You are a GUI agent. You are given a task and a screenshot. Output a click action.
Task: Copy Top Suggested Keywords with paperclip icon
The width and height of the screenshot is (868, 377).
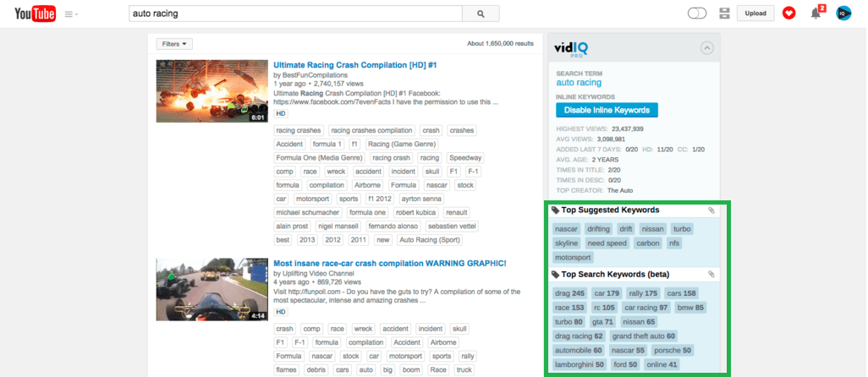711,210
